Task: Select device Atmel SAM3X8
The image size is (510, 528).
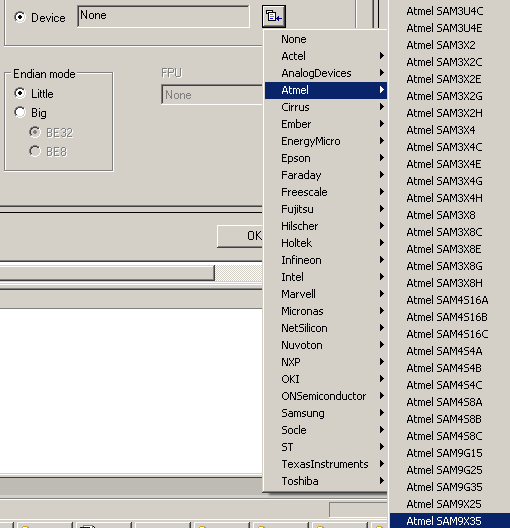Action: point(450,215)
